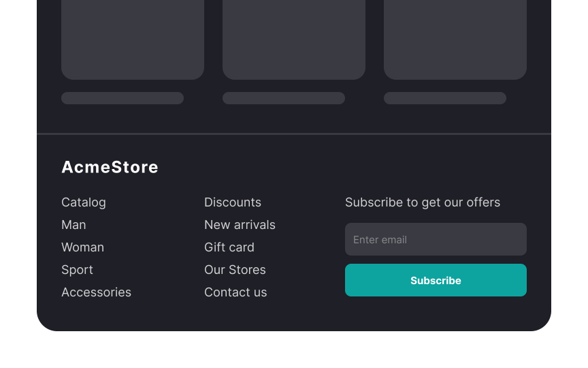
Task: Click the 'Subscribe to get our offers' heading
Action: point(423,202)
